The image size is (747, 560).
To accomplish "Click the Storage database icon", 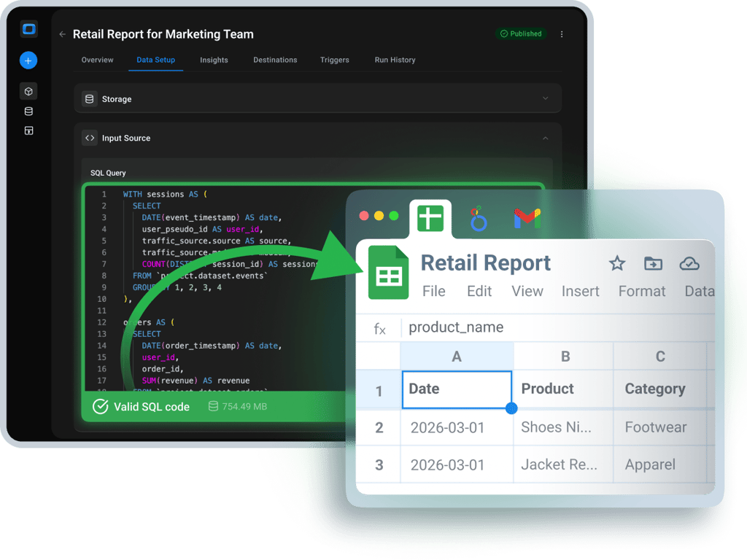I will 89,99.
